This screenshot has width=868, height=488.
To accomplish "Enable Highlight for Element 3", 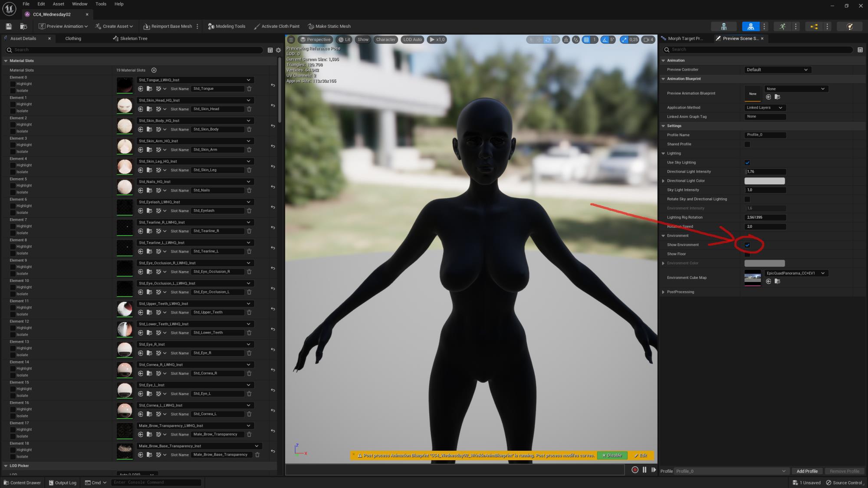I will [13, 145].
